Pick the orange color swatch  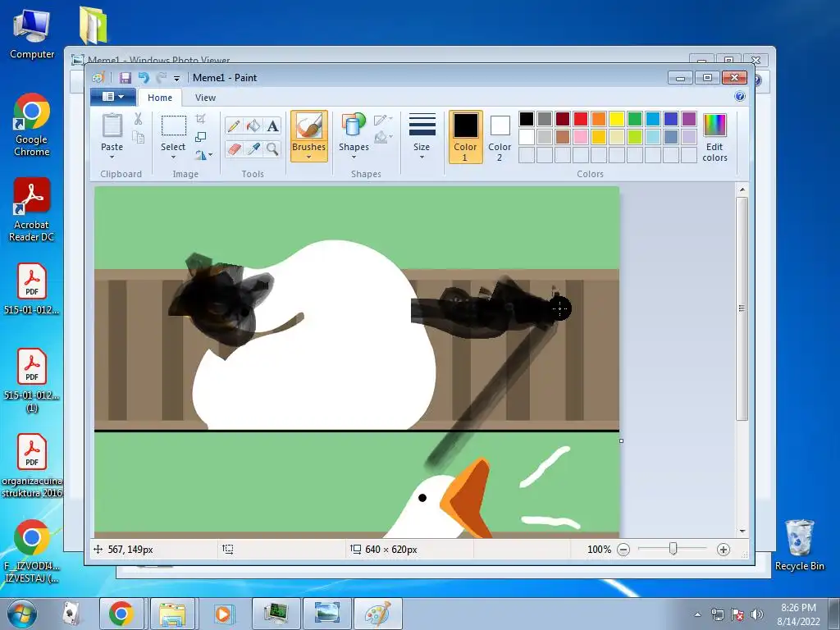(599, 118)
